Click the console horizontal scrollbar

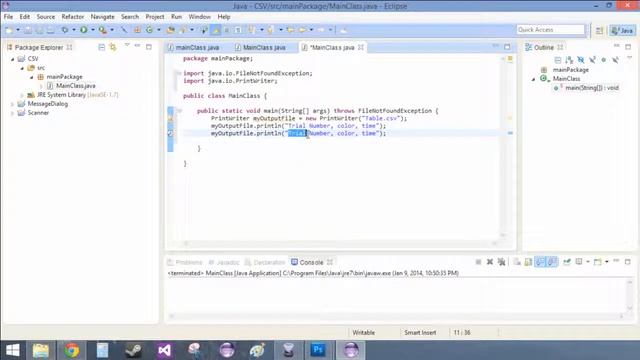click(396, 316)
